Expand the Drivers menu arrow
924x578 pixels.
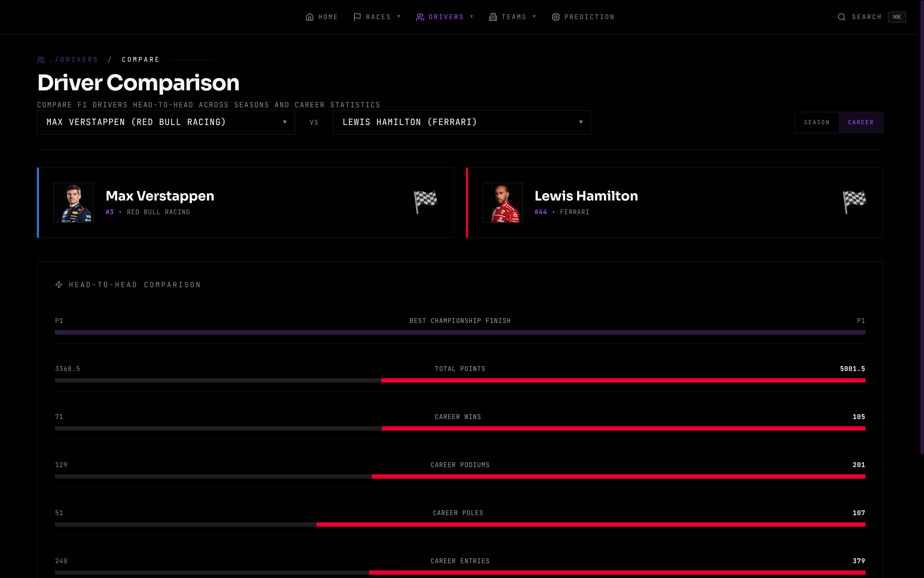[x=471, y=17]
